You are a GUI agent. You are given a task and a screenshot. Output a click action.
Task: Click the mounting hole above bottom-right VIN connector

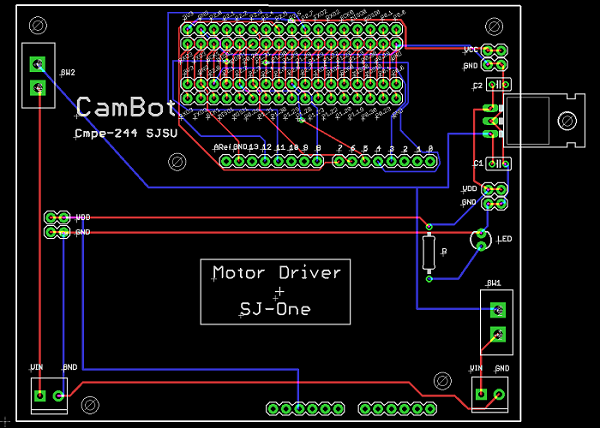point(442,381)
